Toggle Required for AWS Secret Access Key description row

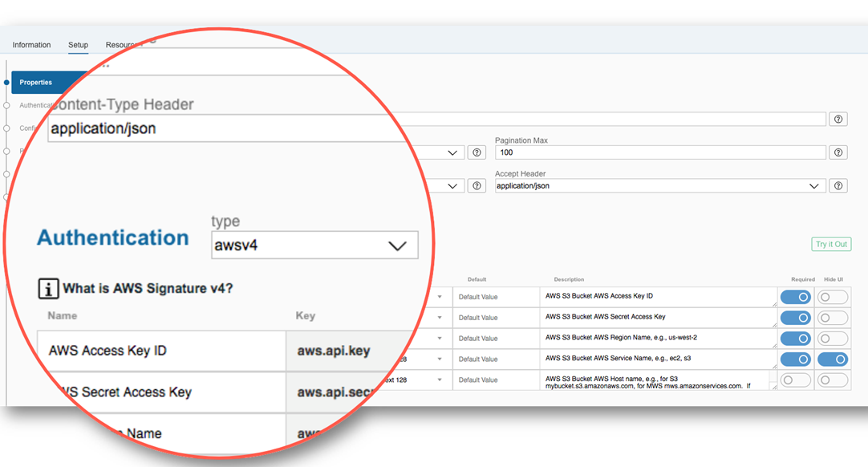(796, 318)
